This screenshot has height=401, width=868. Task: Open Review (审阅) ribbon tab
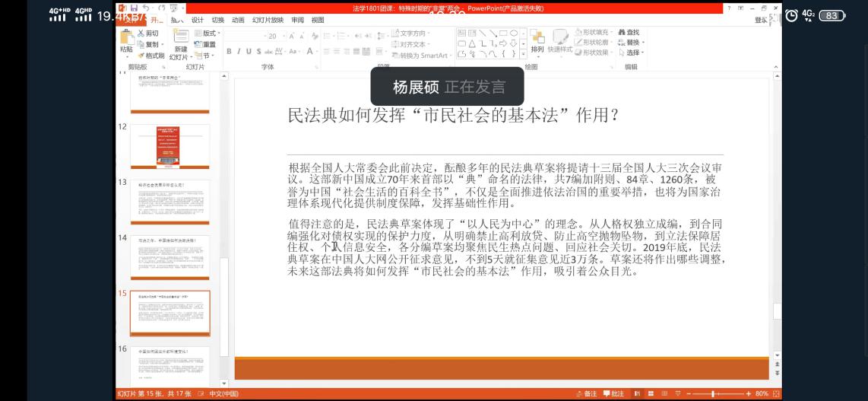[x=298, y=20]
